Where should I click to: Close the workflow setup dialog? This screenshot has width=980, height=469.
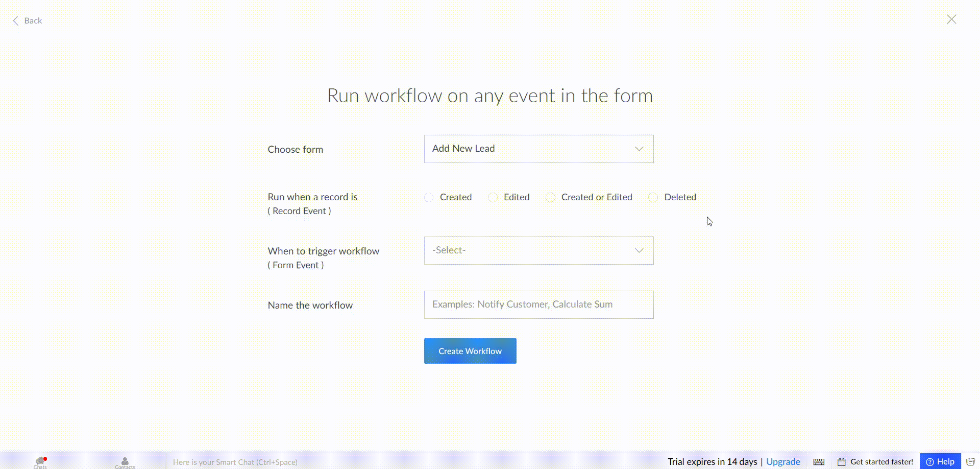[951, 19]
